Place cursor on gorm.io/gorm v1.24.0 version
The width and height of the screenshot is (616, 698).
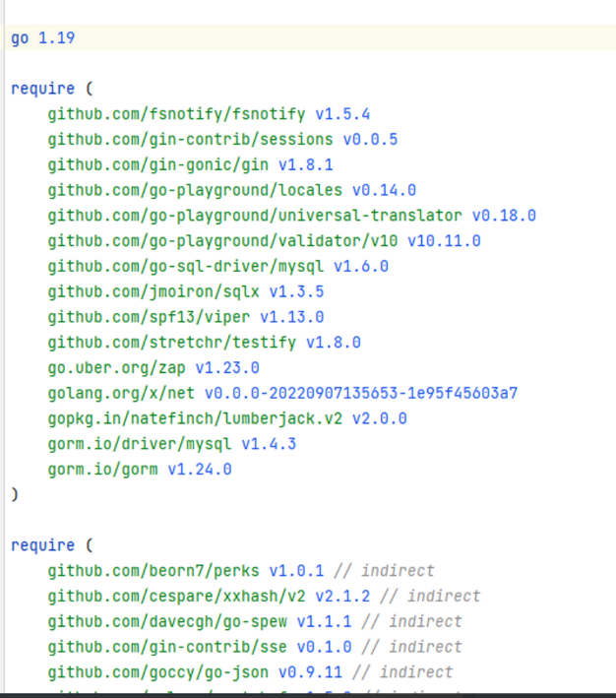click(199, 470)
